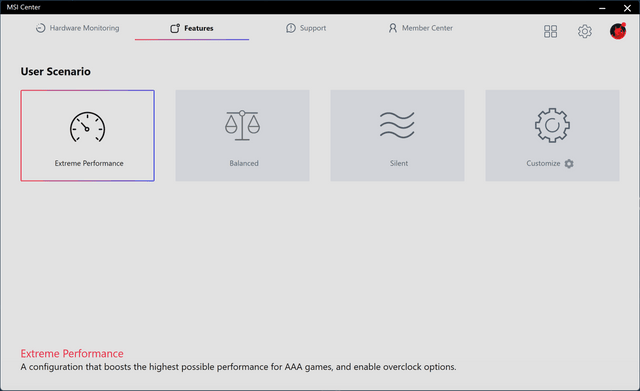Open the apps grid icon
640x391 pixels.
550,31
